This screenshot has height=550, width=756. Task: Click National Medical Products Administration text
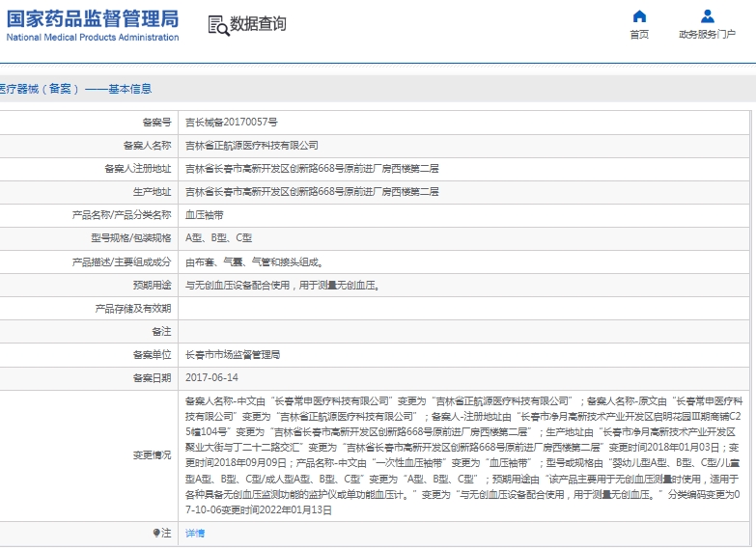pos(93,37)
